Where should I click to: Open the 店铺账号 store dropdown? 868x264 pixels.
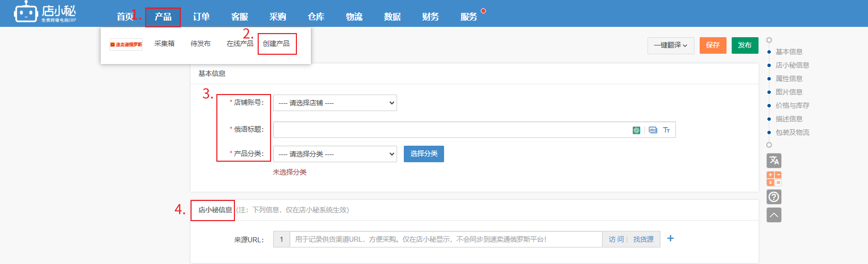tap(335, 103)
